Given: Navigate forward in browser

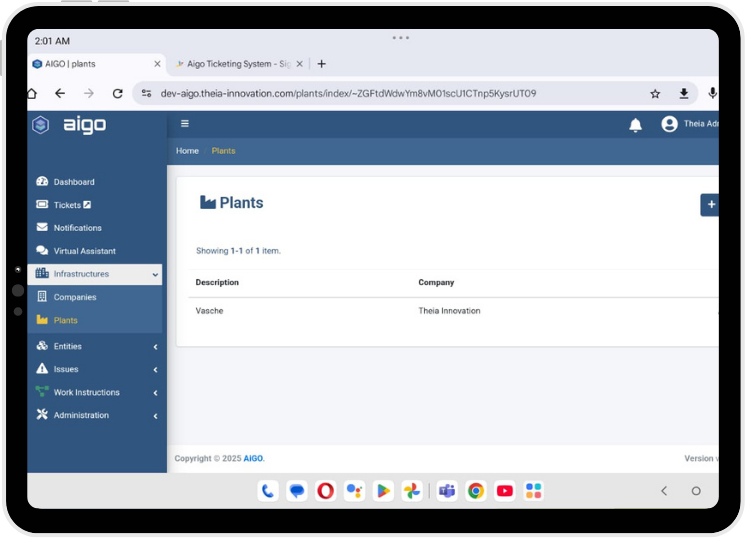Looking at the screenshot, I should click(89, 94).
